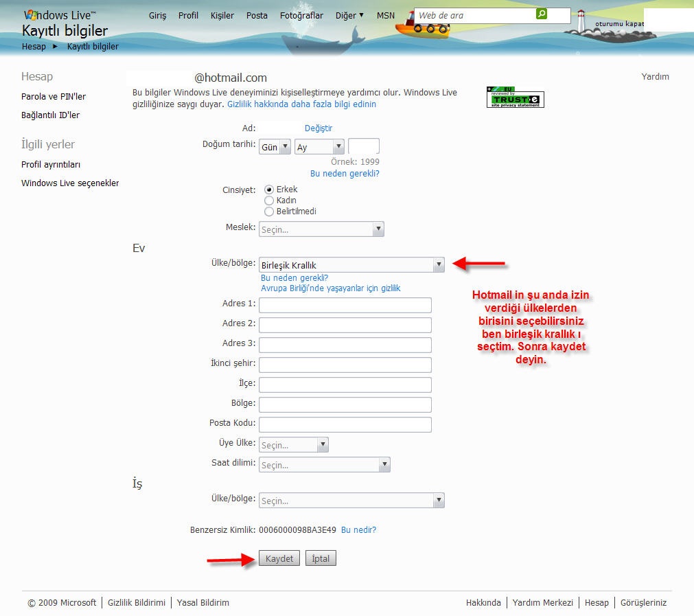Click Bu neden gerekli under birth date
The image size is (694, 616).
click(345, 173)
